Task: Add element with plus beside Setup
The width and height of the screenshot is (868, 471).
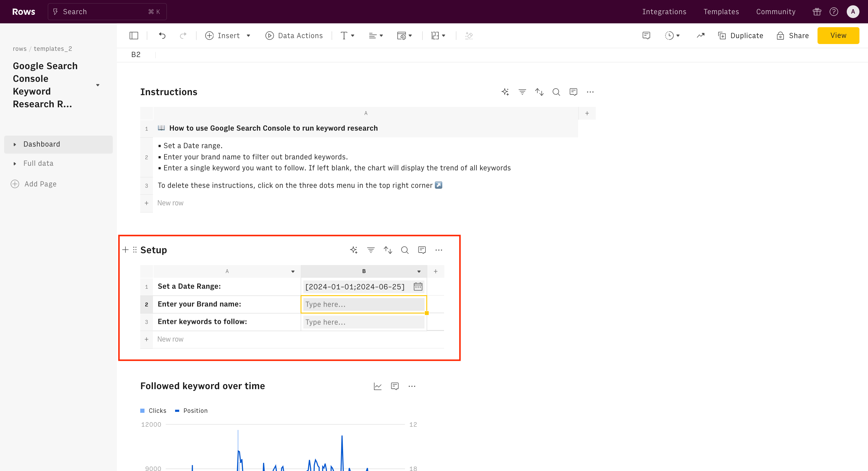Action: tap(125, 250)
